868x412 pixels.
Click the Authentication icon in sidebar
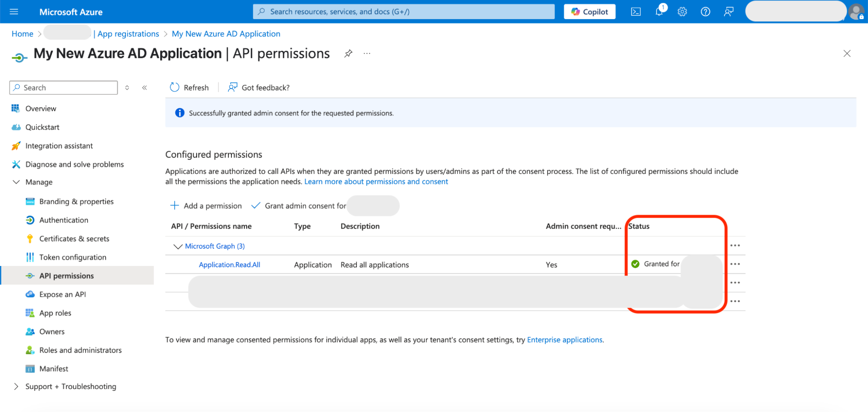[x=30, y=220]
